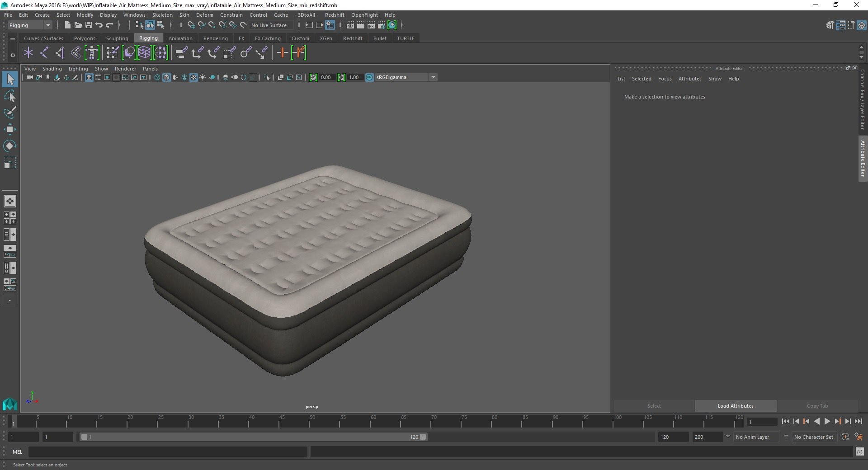Pick the Paint Selection tool
868x470 pixels.
(x=9, y=113)
